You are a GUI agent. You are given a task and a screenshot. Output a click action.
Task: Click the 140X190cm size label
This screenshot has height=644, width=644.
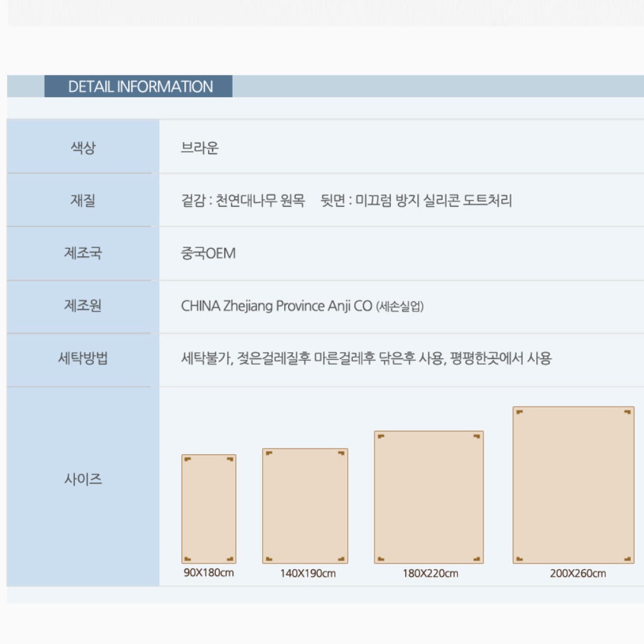pyautogui.click(x=308, y=574)
